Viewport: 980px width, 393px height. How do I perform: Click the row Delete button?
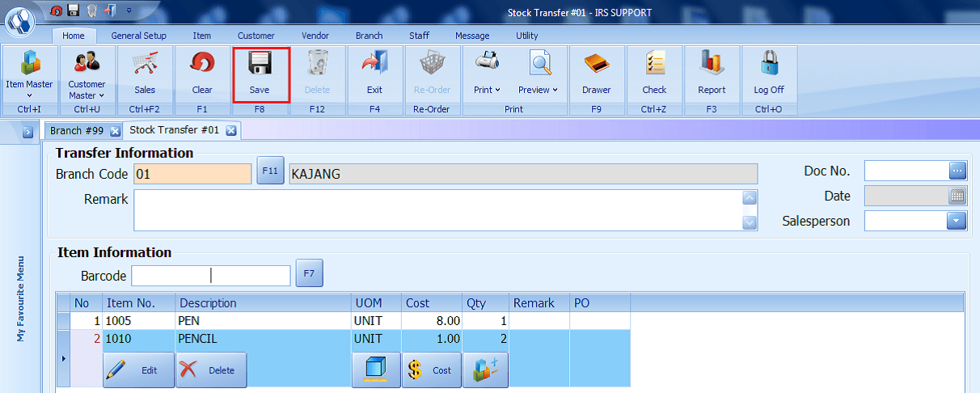click(212, 370)
